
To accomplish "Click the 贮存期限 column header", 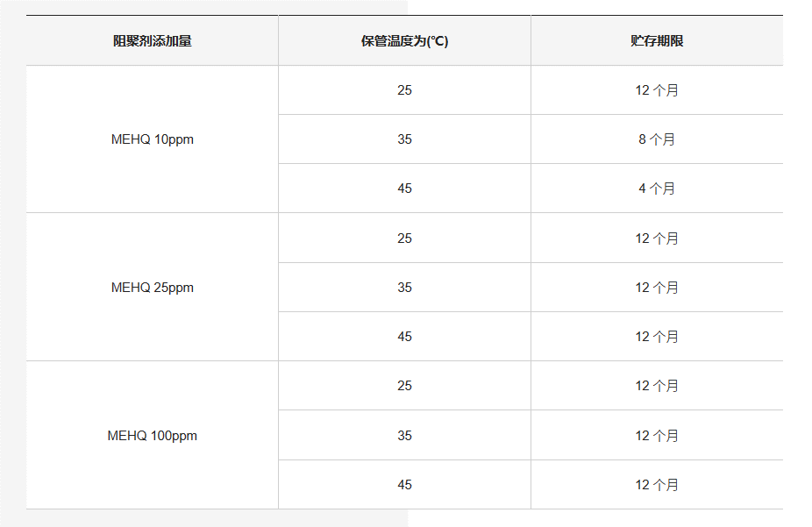I will (657, 41).
